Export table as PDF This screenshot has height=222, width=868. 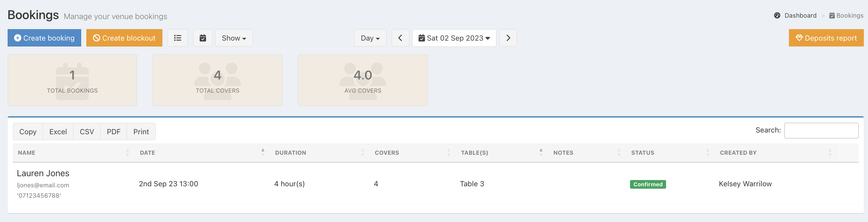pyautogui.click(x=113, y=132)
